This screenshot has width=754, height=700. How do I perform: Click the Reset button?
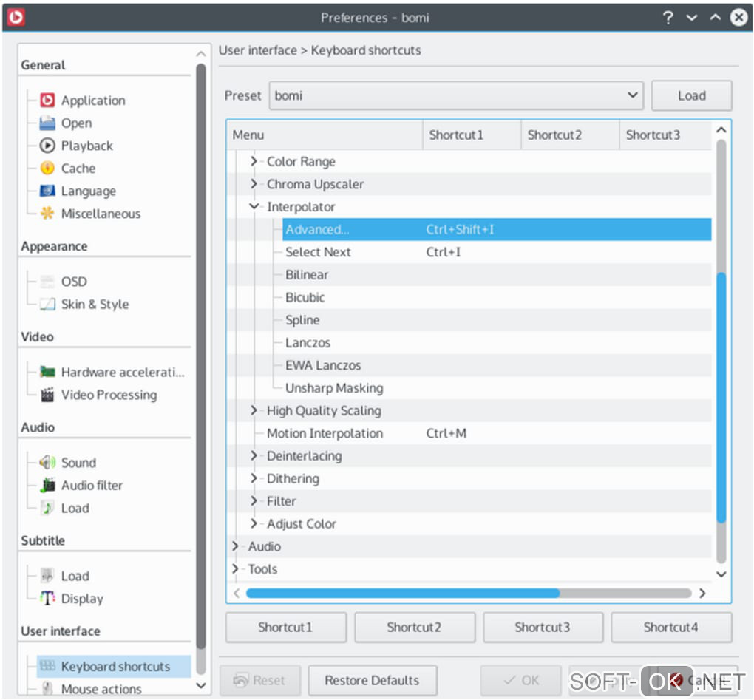tap(260, 680)
